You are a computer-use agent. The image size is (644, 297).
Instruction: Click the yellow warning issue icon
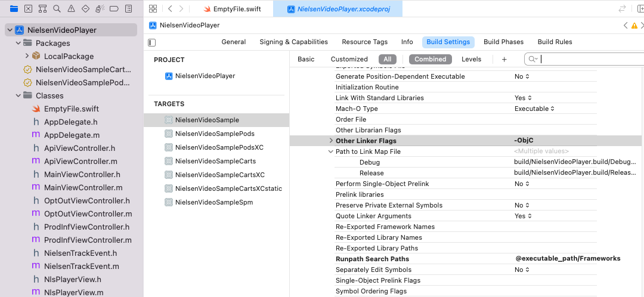click(634, 26)
